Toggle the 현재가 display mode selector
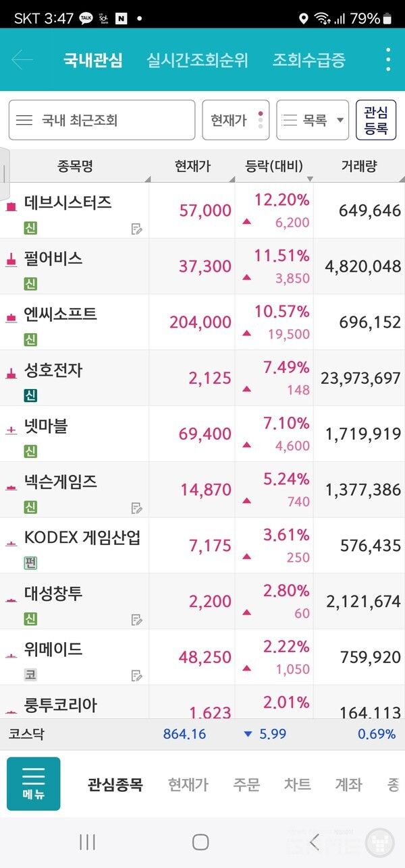 [235, 119]
